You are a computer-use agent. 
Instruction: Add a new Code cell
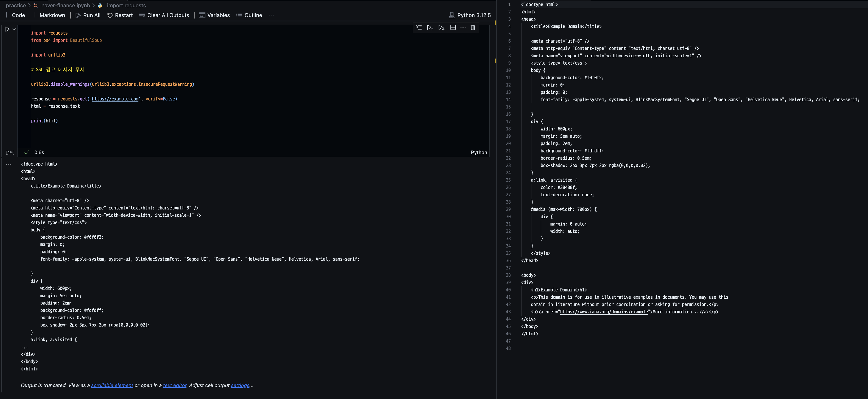(14, 15)
